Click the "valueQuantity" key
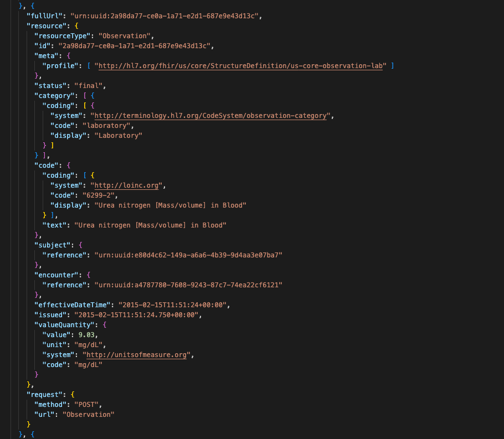Viewport: 504px width, 439px height. pos(64,325)
